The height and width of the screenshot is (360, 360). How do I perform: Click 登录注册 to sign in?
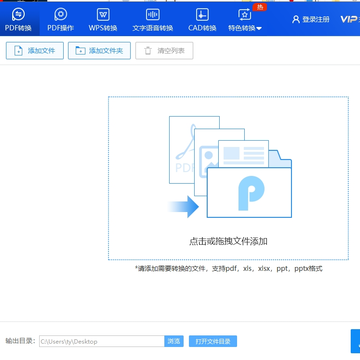coord(311,19)
